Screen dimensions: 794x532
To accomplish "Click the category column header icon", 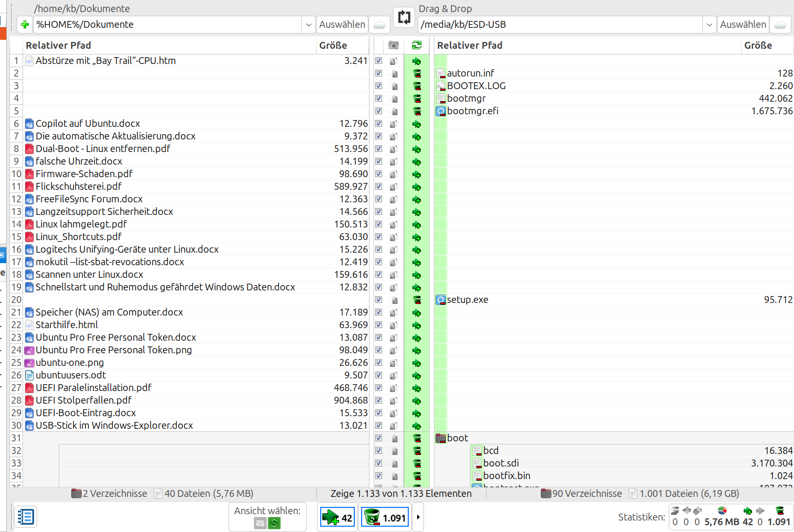I will click(x=394, y=46).
